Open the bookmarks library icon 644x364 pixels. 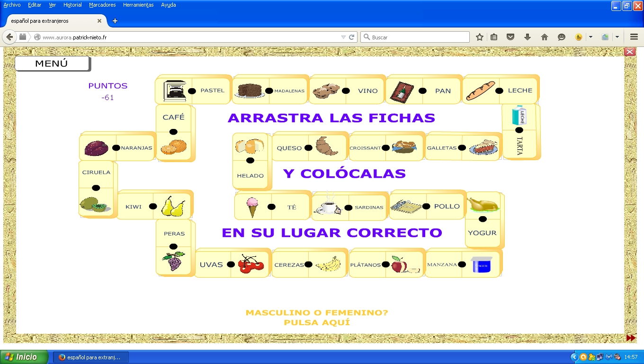(494, 36)
